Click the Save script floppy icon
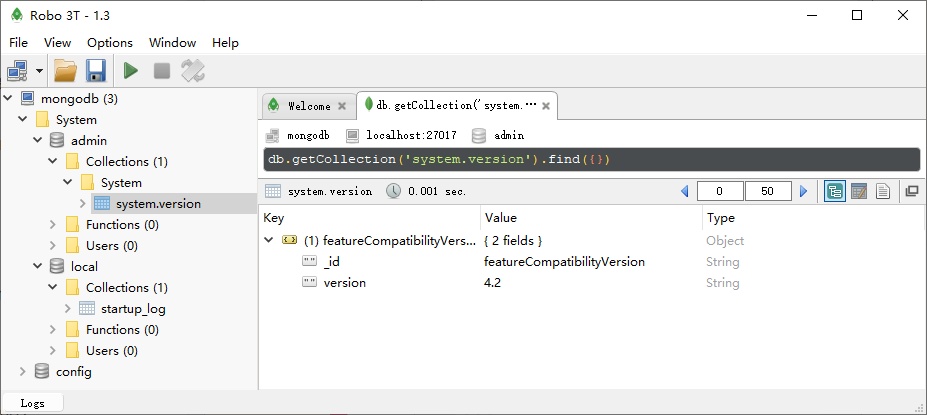The height and width of the screenshot is (415, 927). pos(96,70)
